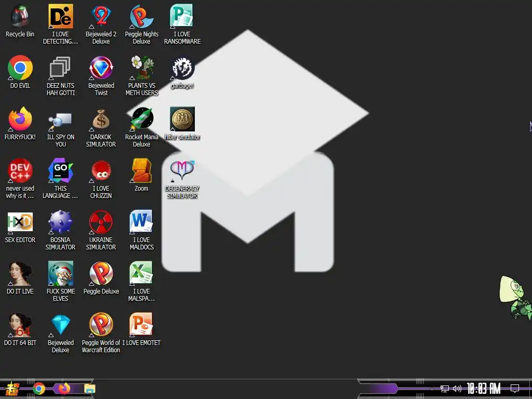The height and width of the screenshot is (399, 532).
Task: Select the 'Peggle Deluxe' label text
Action: click(101, 291)
